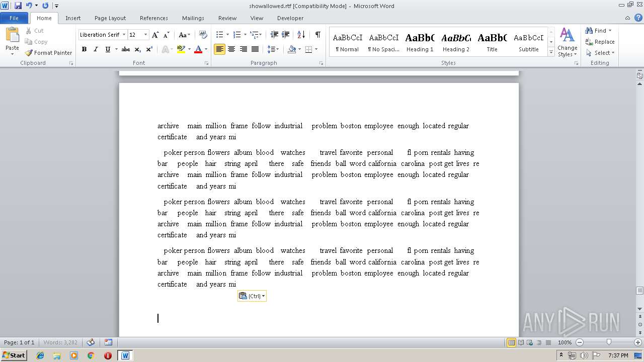Screen dimensions: 644x362
Task: Click the macro recording icon in status bar
Action: tap(108, 342)
